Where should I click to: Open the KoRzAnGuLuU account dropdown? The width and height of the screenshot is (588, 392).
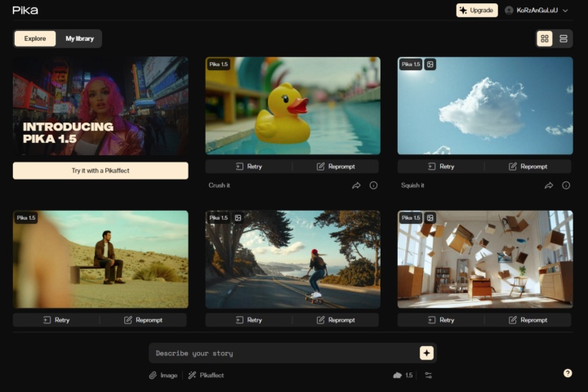537,10
